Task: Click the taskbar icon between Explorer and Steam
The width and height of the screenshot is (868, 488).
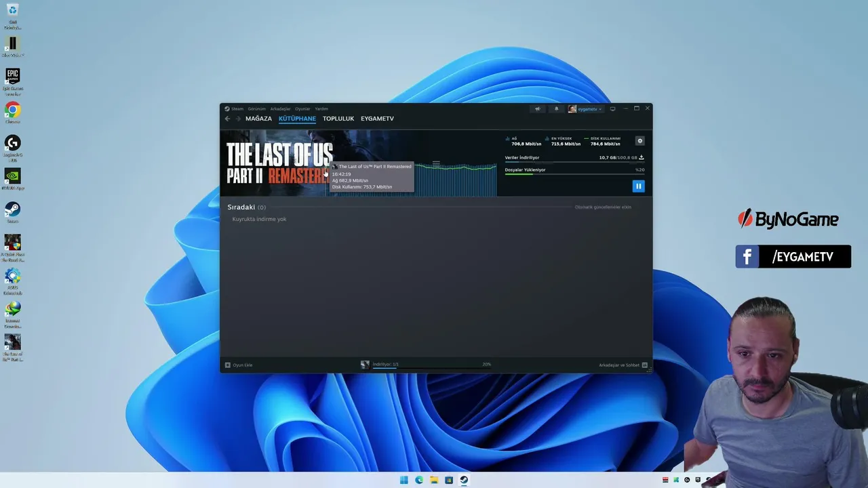Action: tap(449, 480)
